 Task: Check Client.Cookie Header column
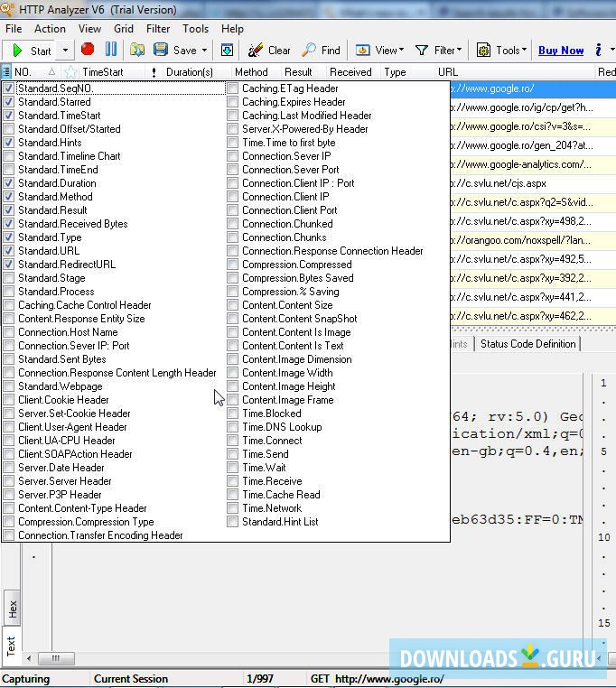click(x=8, y=400)
